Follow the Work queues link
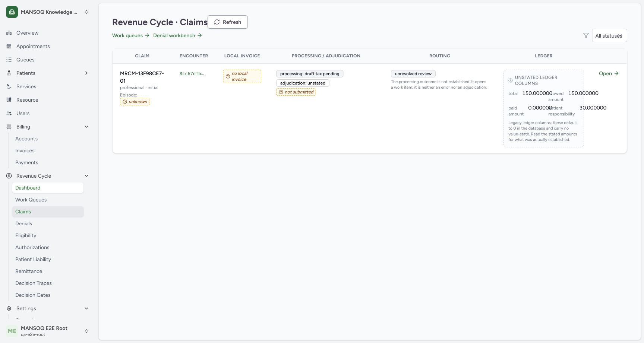Viewport: 644px width, 343px height. pyautogui.click(x=131, y=35)
